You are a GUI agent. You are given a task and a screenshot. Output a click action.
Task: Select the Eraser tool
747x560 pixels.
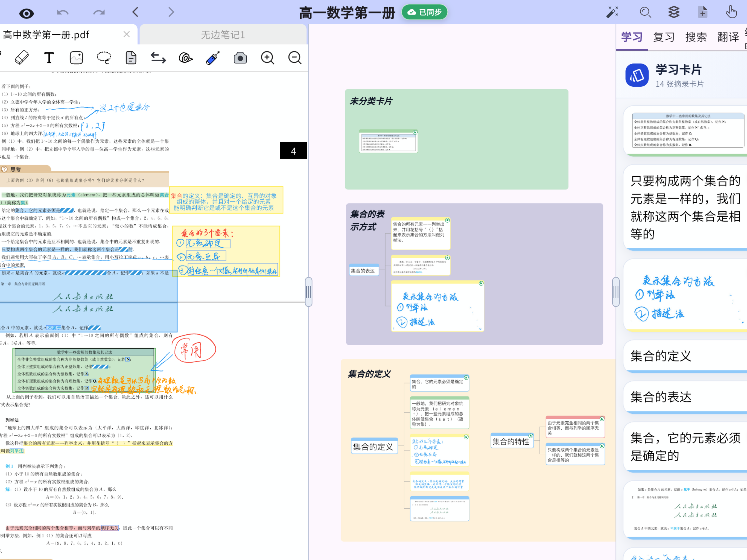[x=22, y=58]
